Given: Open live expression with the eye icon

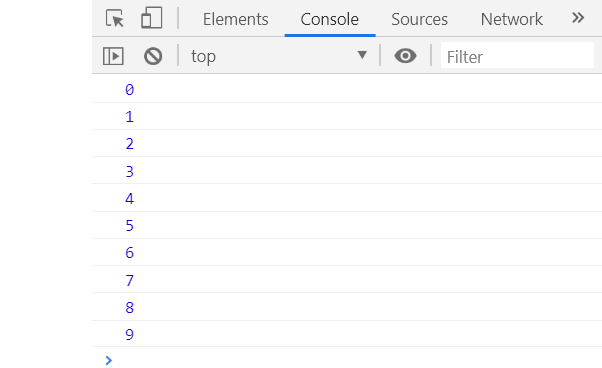Looking at the screenshot, I should point(405,56).
